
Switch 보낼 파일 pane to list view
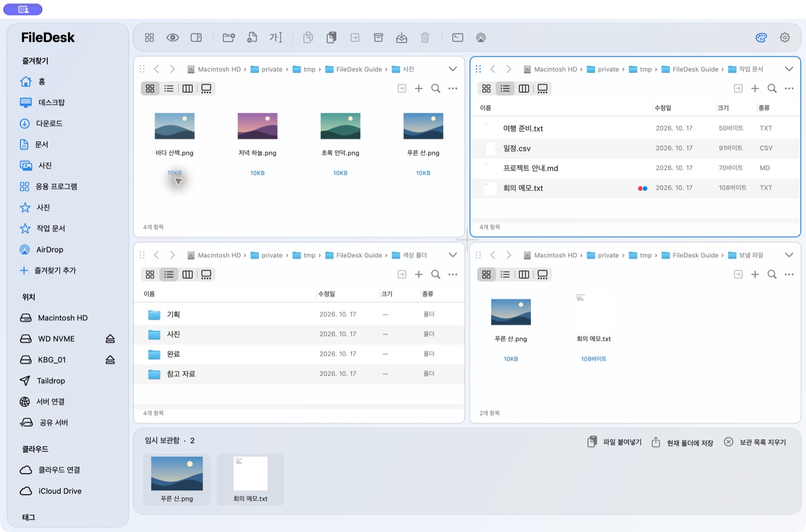click(x=505, y=274)
